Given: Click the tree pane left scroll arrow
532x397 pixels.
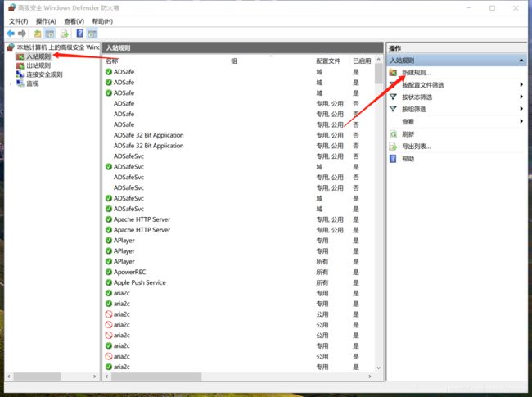Looking at the screenshot, I should pos(9,377).
